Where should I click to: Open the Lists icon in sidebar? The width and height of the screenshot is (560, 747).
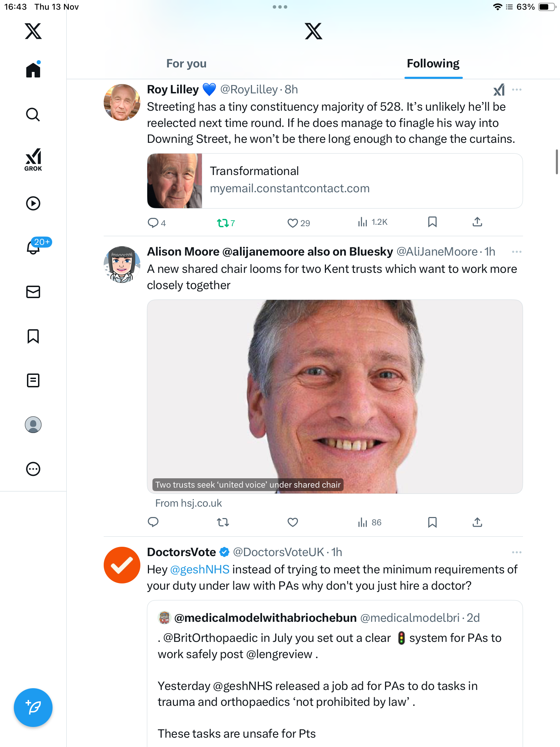(x=33, y=380)
